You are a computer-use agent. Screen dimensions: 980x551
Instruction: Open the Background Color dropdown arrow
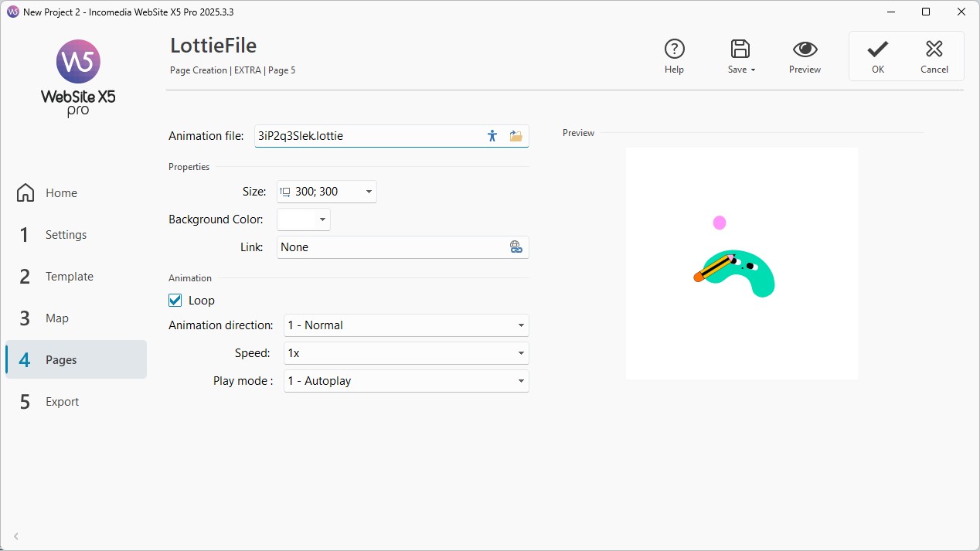pos(322,219)
